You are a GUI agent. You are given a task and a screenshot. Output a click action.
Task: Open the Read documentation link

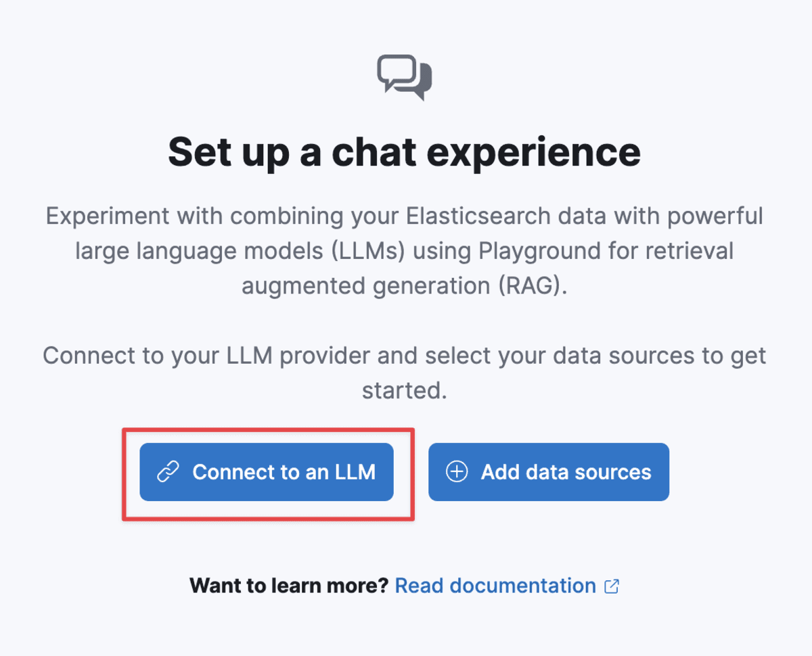click(x=495, y=586)
